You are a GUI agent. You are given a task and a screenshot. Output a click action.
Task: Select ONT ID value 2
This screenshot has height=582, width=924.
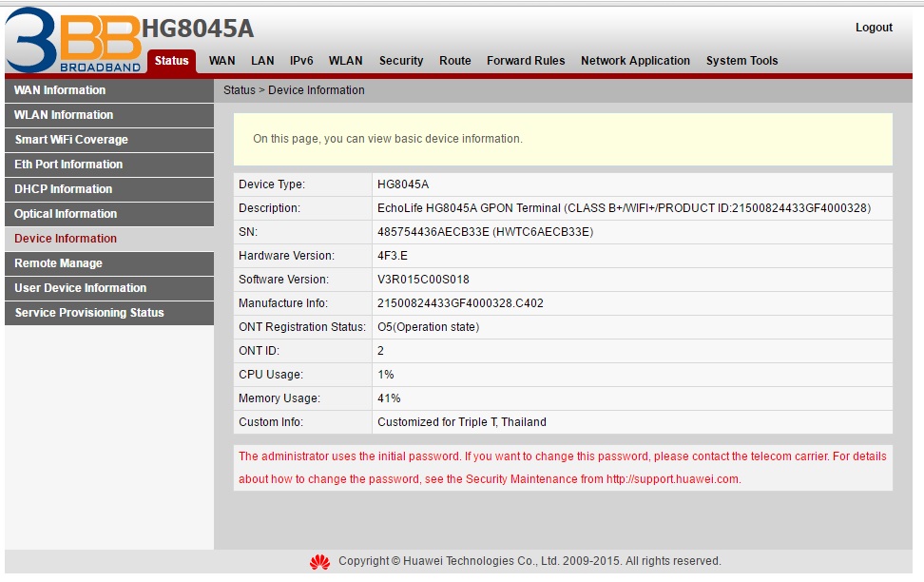coord(380,351)
